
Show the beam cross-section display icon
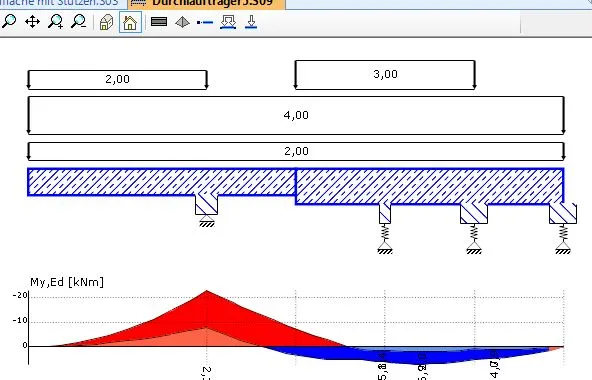[x=159, y=22]
